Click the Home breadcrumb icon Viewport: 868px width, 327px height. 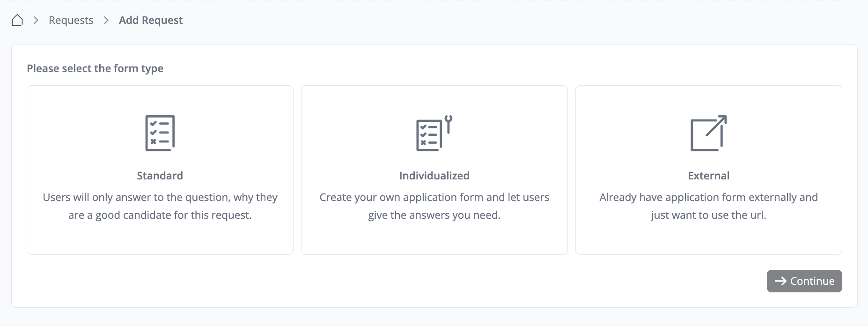point(17,20)
